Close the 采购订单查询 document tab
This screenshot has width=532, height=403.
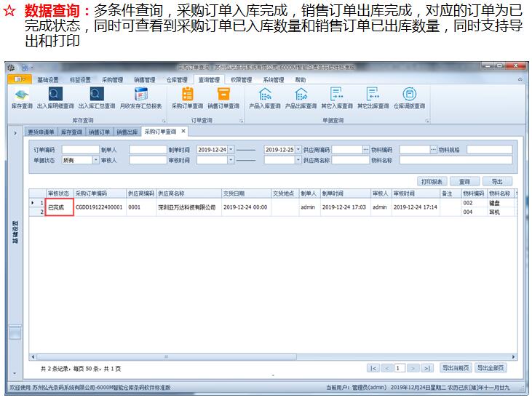pos(183,131)
